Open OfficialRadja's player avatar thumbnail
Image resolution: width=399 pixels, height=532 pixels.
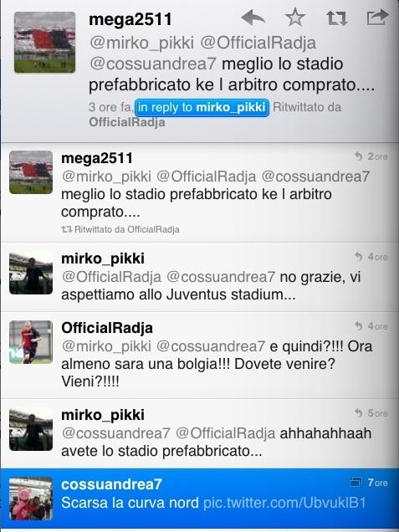click(x=31, y=342)
